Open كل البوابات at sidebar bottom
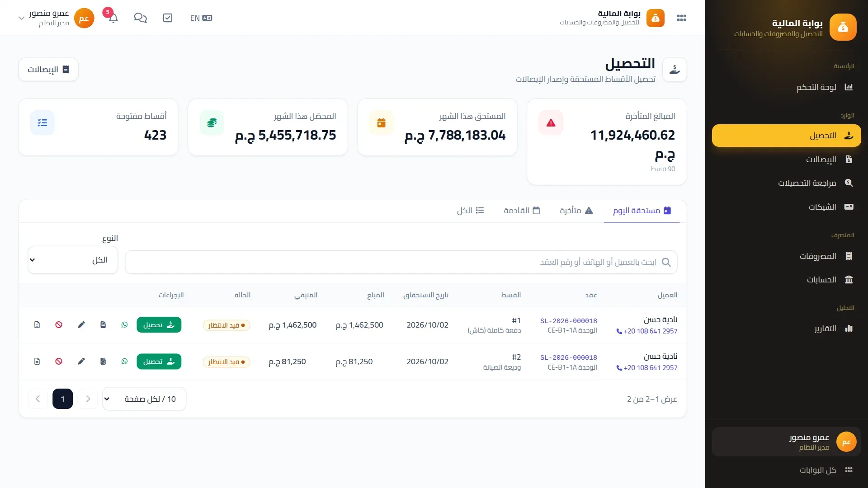The image size is (868, 488). coord(787,470)
